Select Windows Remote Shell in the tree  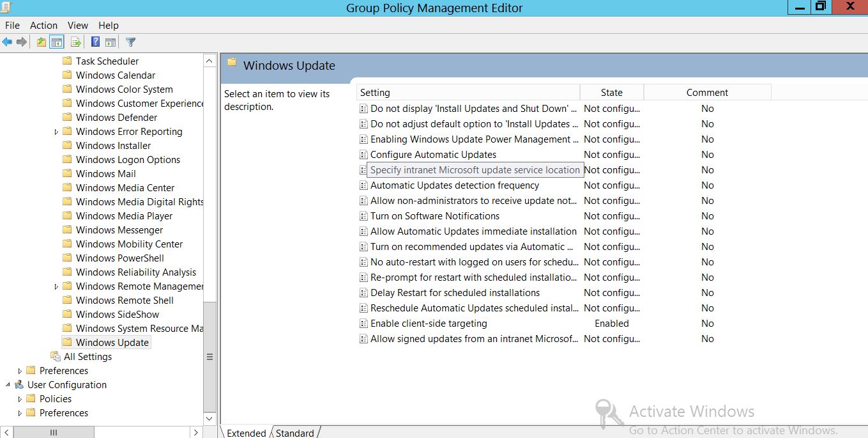(x=125, y=300)
